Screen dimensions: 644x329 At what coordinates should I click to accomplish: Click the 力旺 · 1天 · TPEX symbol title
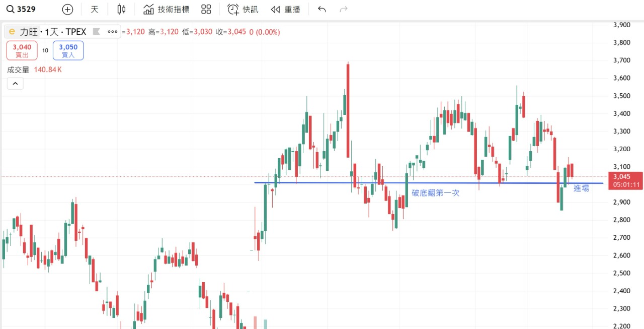(x=53, y=32)
